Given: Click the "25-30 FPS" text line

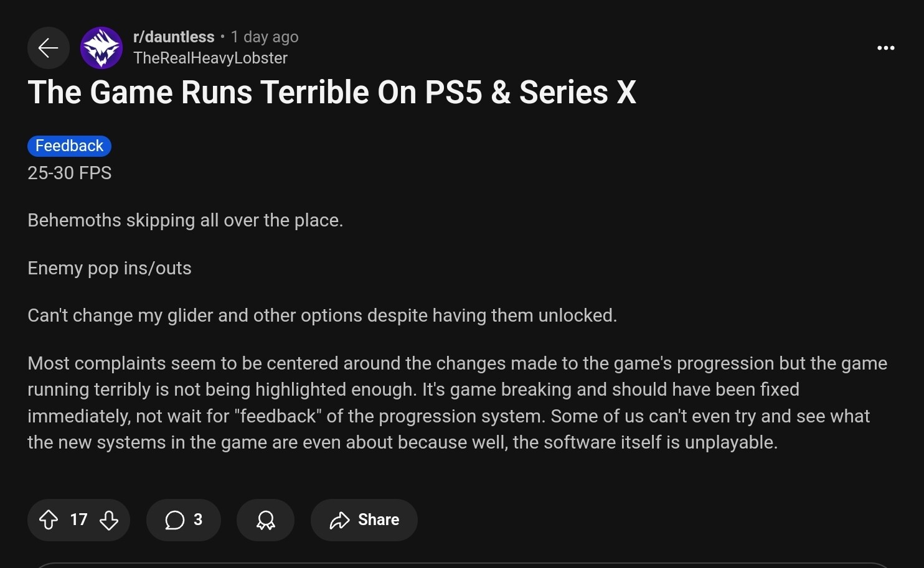Looking at the screenshot, I should [x=70, y=173].
